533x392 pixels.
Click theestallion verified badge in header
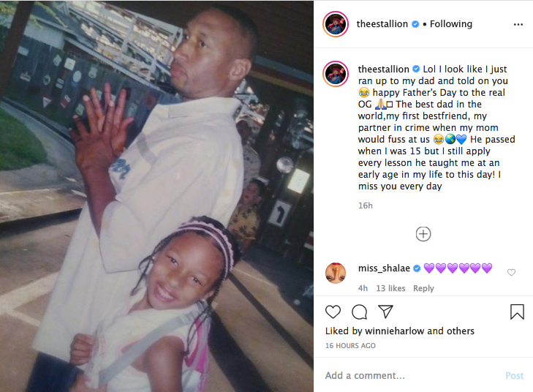point(415,24)
